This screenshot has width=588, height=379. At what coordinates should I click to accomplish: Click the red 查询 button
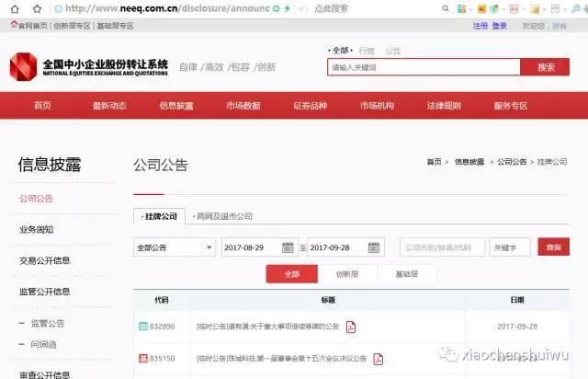pos(553,247)
